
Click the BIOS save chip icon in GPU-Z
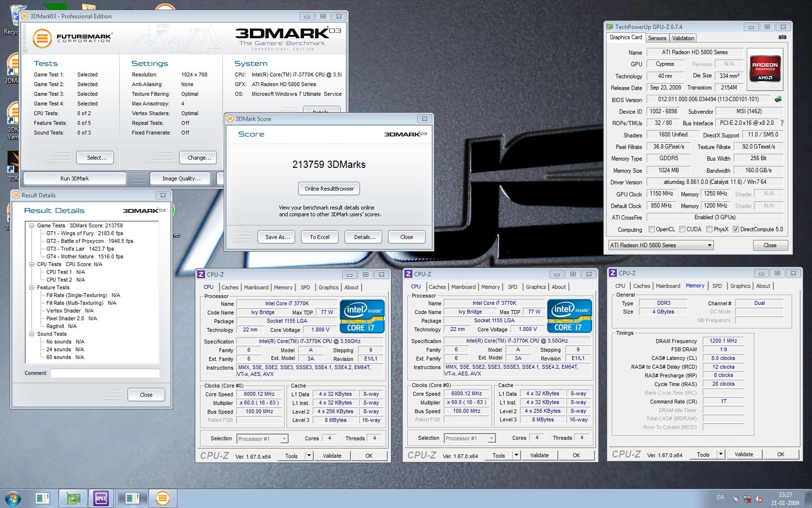(x=778, y=99)
